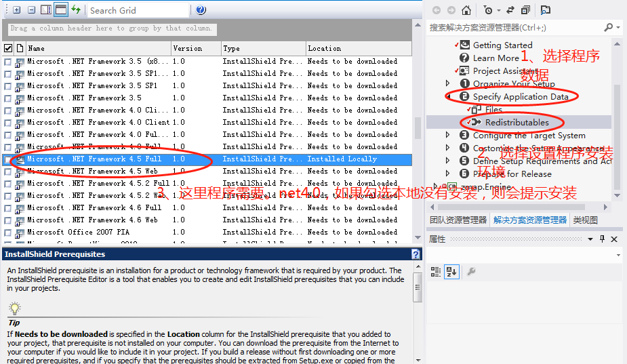This screenshot has width=627, height=364.
Task: Click the Learn More question mark icon
Action: (464, 58)
